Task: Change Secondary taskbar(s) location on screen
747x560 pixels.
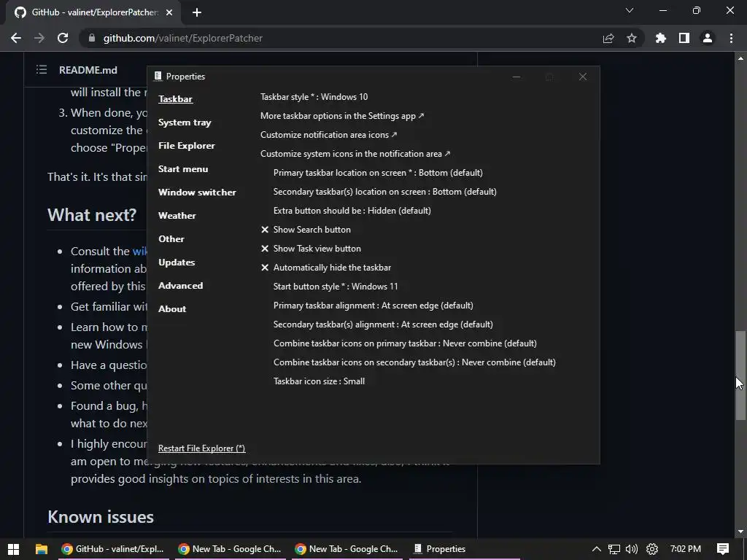Action: (385, 192)
